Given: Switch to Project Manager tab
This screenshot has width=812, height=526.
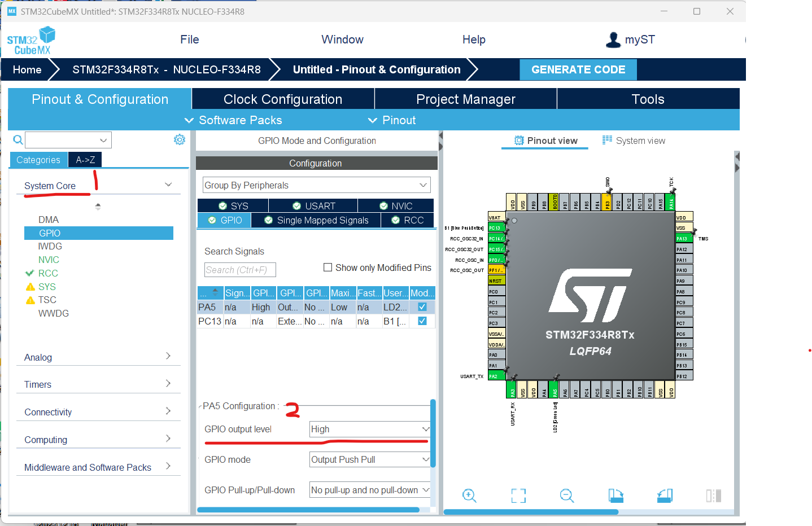Looking at the screenshot, I should [466, 99].
